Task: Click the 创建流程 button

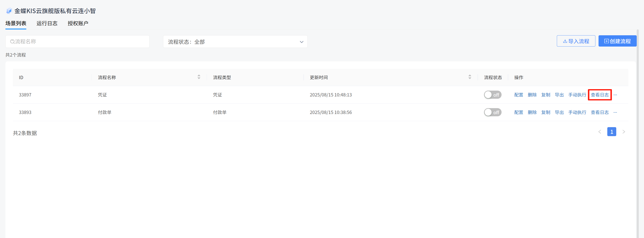Action: coord(617,41)
